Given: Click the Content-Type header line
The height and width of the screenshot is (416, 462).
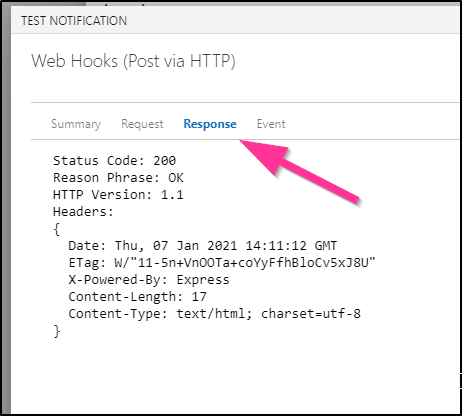Looking at the screenshot, I should (214, 314).
